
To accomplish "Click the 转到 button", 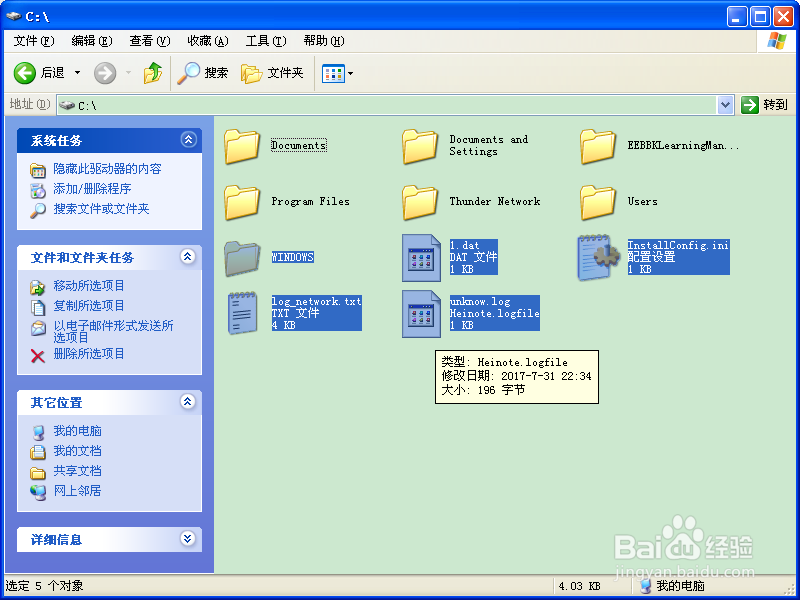I will tap(764, 104).
